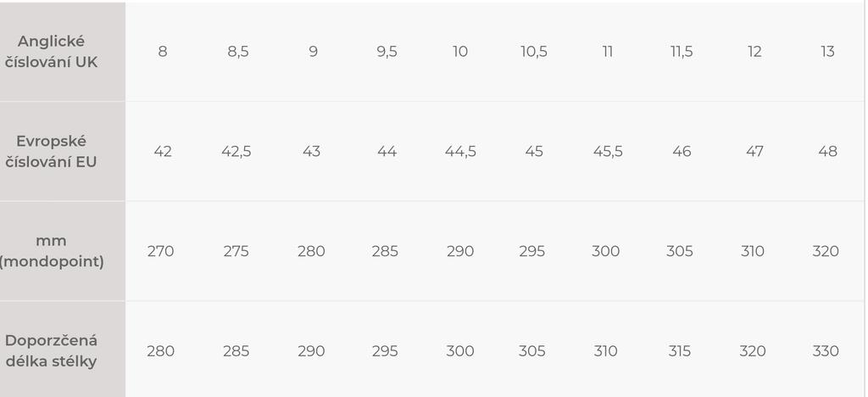Select the 275 mondopoint cell
Screen dimensions: 868x397
(236, 251)
